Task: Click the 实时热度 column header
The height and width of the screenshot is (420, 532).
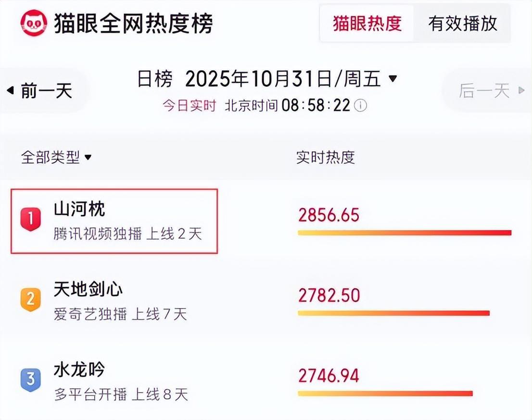Action: [x=325, y=157]
